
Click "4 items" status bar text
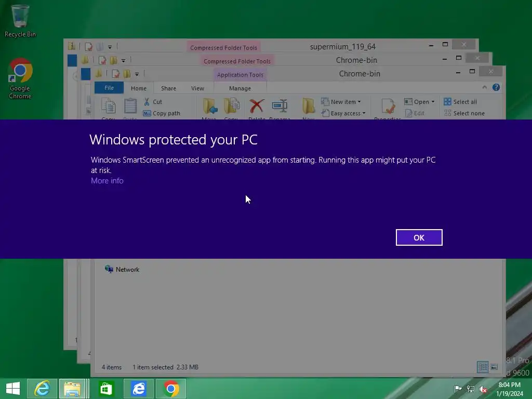coord(111,367)
